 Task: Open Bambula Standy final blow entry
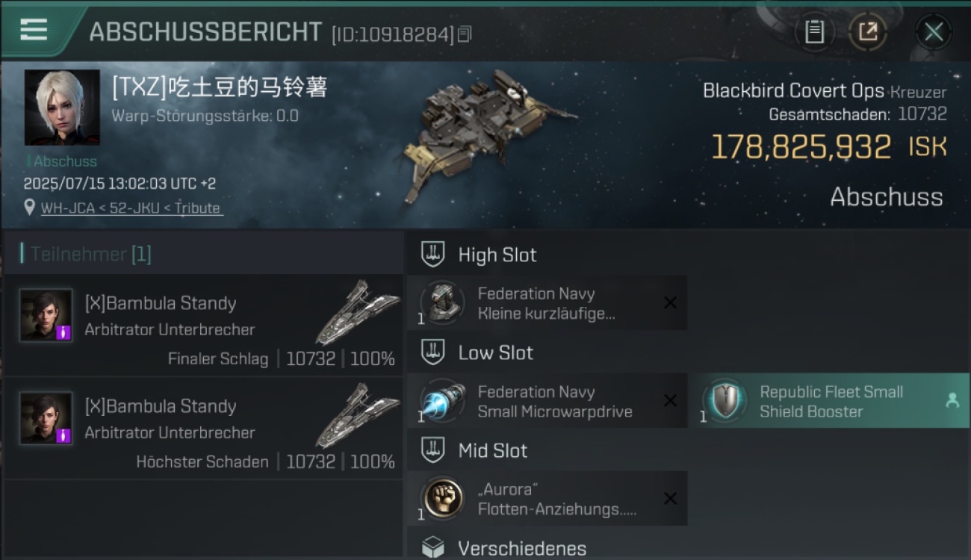click(203, 326)
